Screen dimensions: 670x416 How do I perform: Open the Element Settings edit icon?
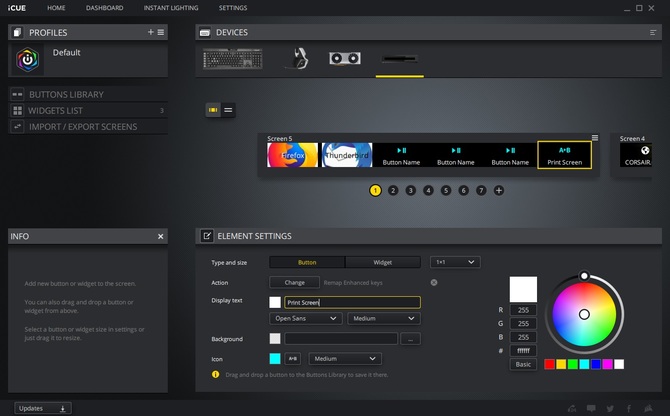tap(207, 236)
